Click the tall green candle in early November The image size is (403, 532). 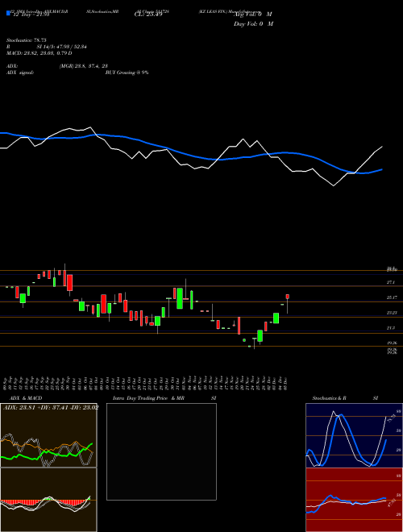coord(180,298)
